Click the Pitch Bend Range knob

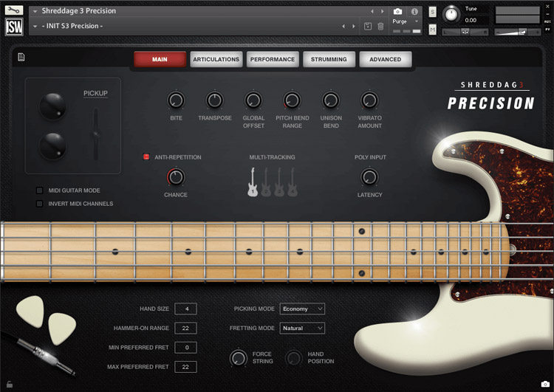(293, 100)
